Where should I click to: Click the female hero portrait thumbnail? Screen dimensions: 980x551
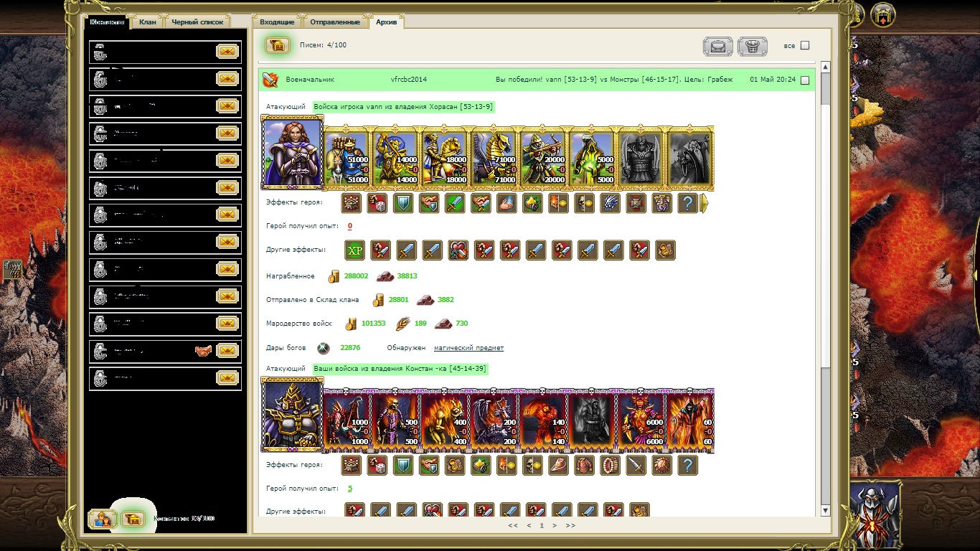(293, 153)
